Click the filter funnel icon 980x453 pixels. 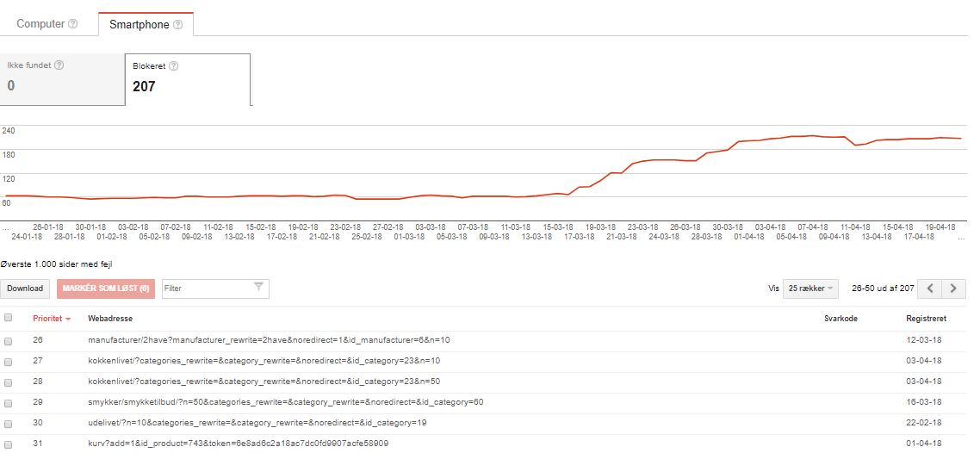[x=258, y=288]
